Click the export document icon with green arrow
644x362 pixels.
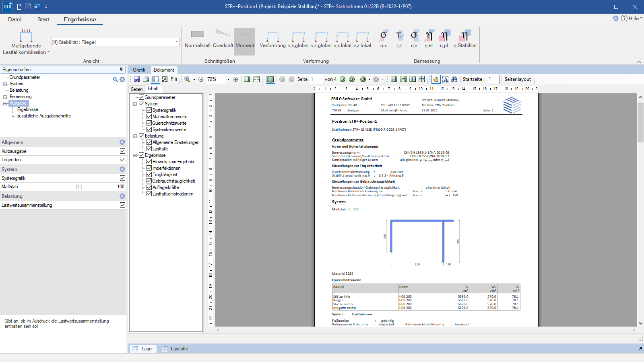(174, 79)
